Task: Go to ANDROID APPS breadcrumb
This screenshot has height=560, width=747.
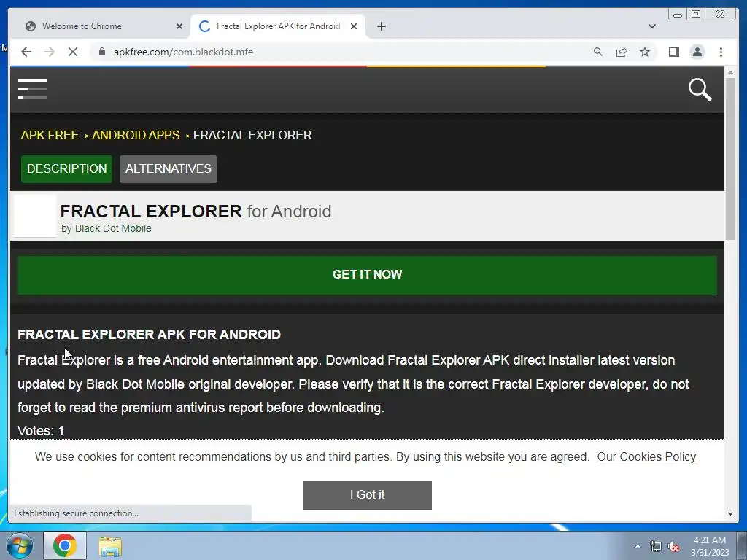Action: coord(136,135)
